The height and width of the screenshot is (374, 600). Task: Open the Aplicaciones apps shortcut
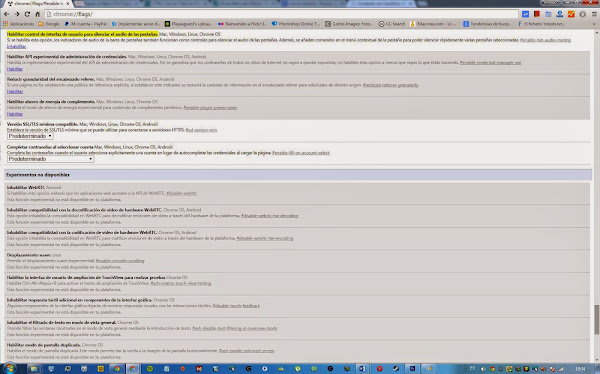click(18, 24)
